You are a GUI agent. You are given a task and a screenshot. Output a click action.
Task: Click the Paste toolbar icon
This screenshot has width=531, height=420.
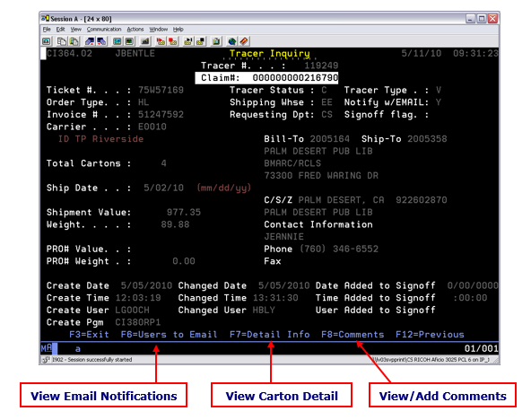[x=74, y=41]
